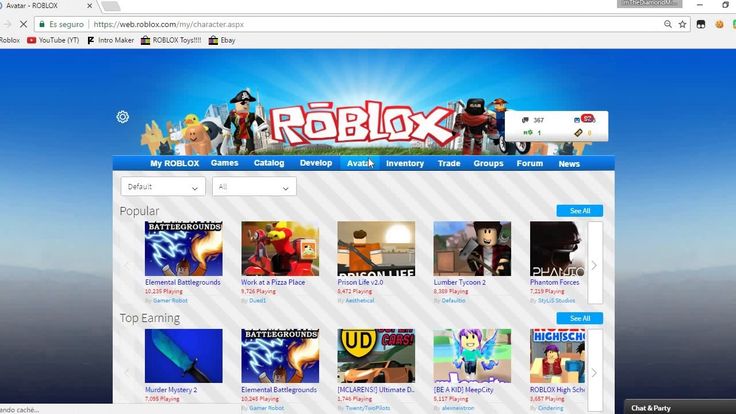
Task: Close the Avatar - ROBLOX browser tab
Action: click(x=90, y=6)
